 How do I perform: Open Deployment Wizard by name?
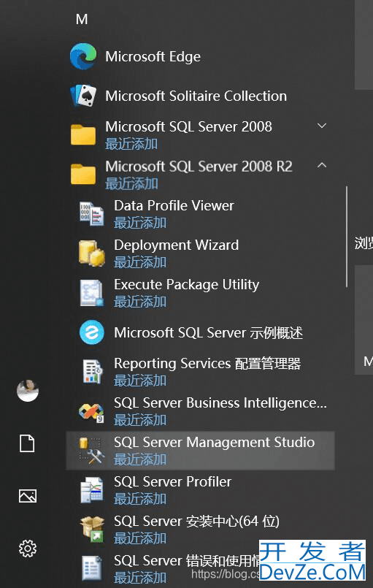176,245
